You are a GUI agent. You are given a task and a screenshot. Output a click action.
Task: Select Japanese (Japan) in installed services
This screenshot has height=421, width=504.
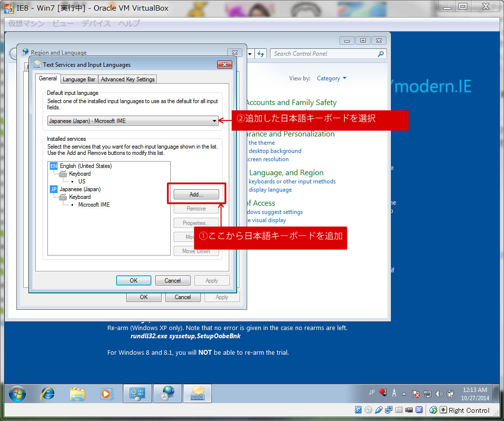80,189
